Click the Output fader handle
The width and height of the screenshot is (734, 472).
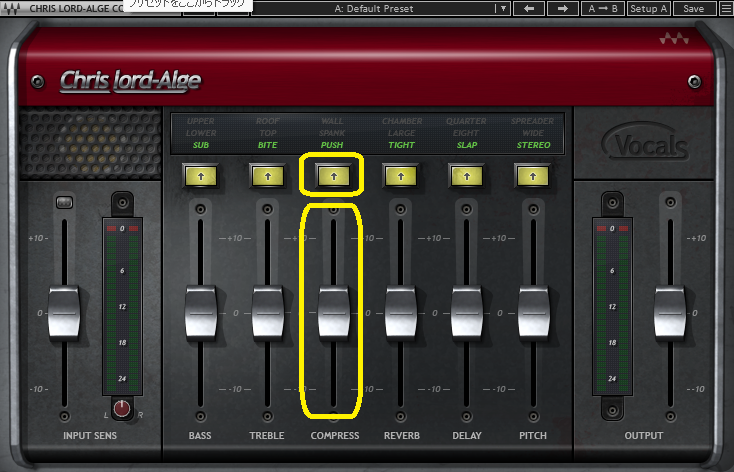click(x=670, y=312)
